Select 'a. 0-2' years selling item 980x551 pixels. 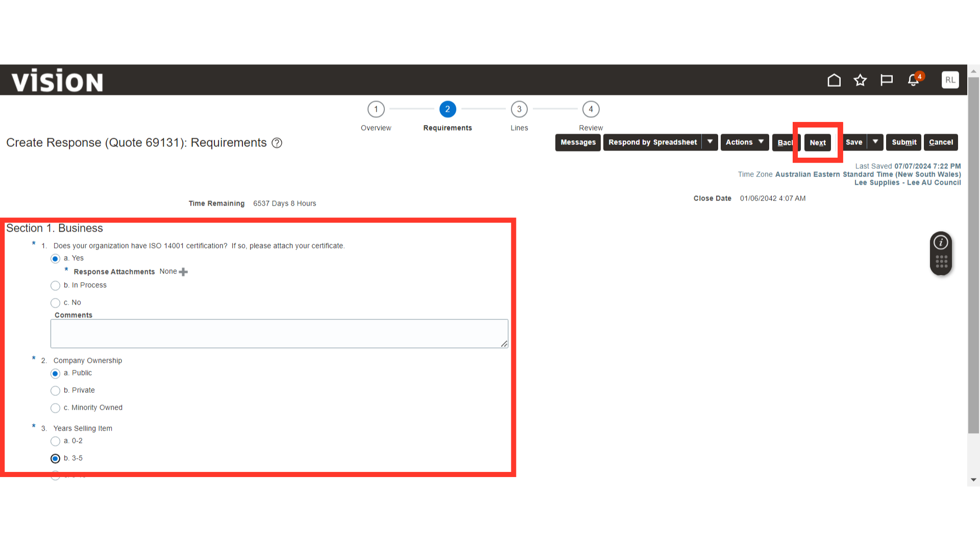tap(55, 441)
